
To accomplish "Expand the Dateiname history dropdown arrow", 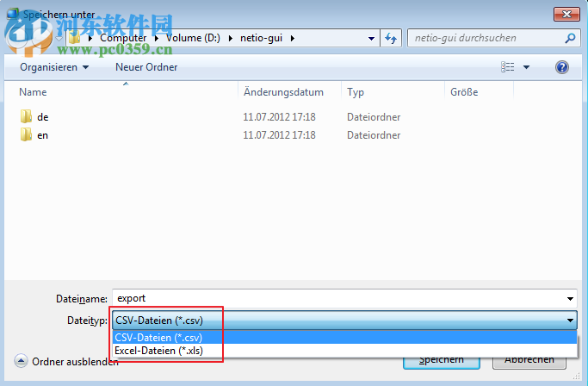I will pyautogui.click(x=570, y=299).
